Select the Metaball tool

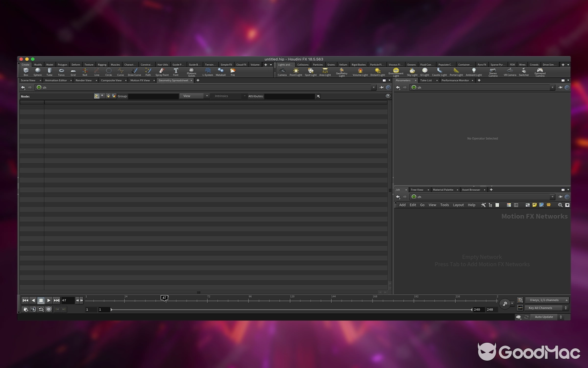point(221,72)
